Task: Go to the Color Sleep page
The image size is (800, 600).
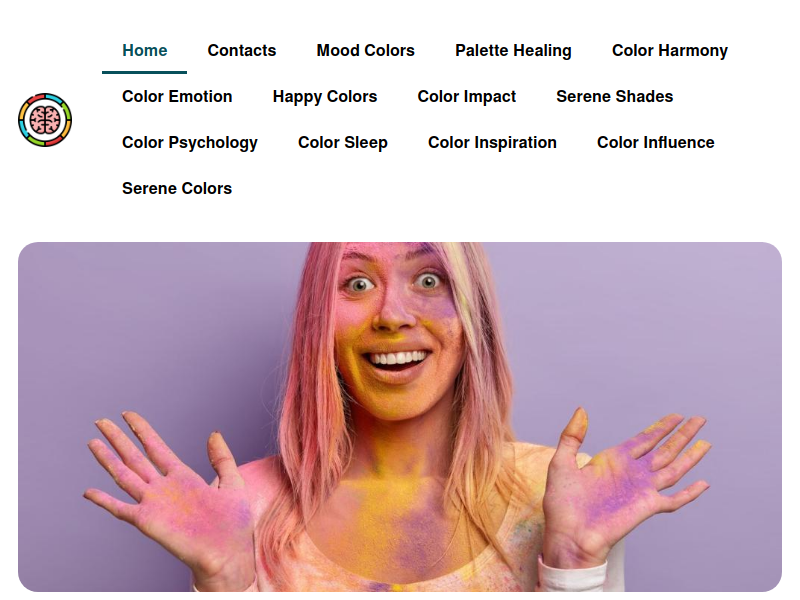Action: [342, 142]
